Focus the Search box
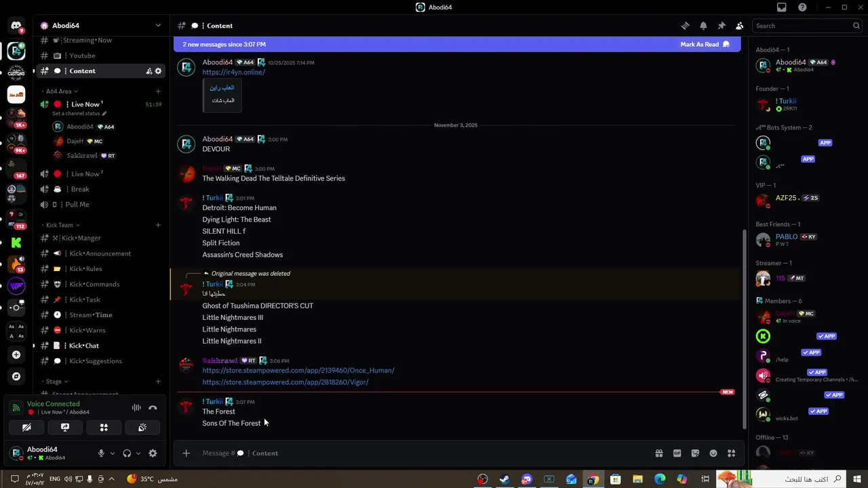The image size is (868, 488). (807, 26)
